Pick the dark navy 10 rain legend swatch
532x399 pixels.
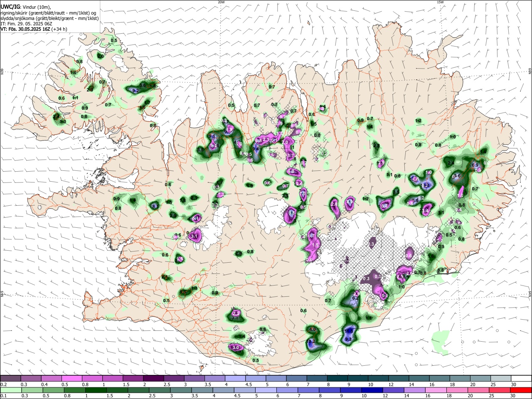(371, 390)
